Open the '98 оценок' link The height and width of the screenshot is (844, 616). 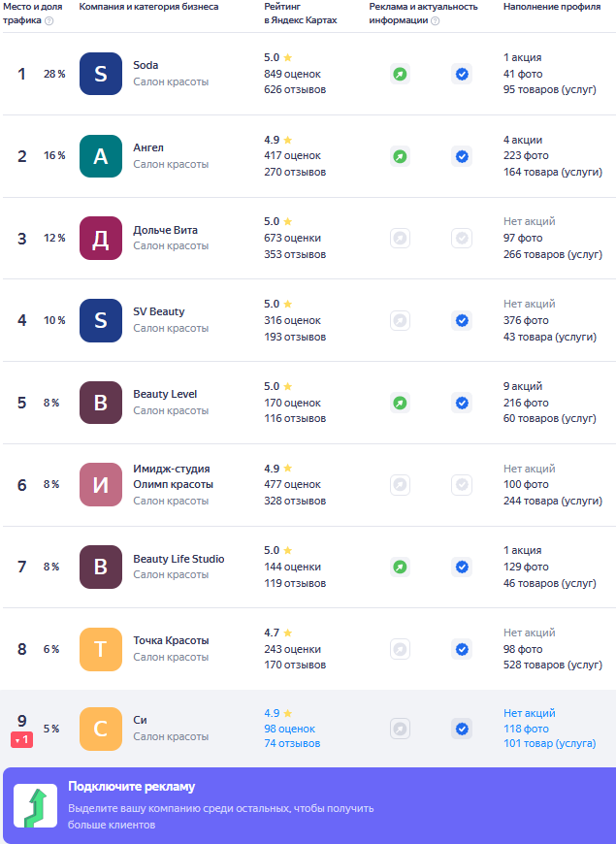[290, 729]
